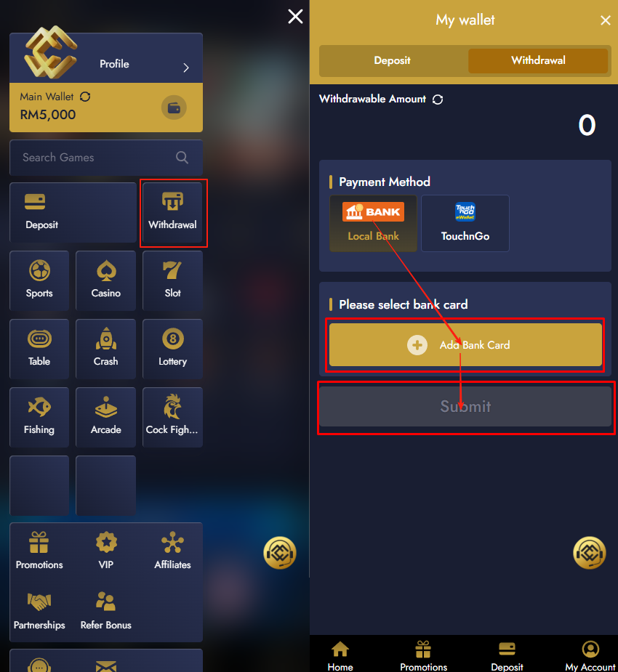Switch to the Deposit tab in My wallet
The height and width of the screenshot is (672, 618).
point(392,60)
